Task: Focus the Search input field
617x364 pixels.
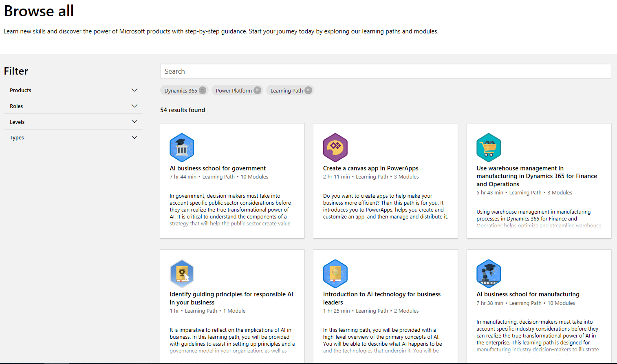Action: 386,71
